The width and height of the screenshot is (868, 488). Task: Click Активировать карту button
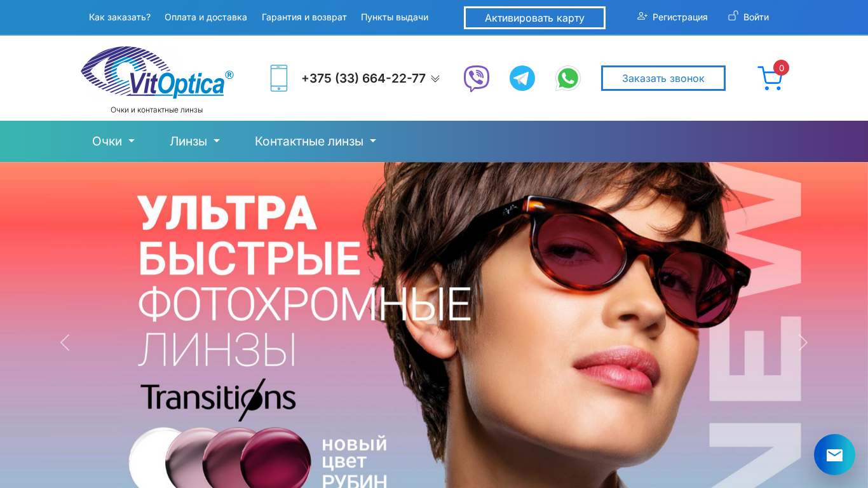[534, 18]
